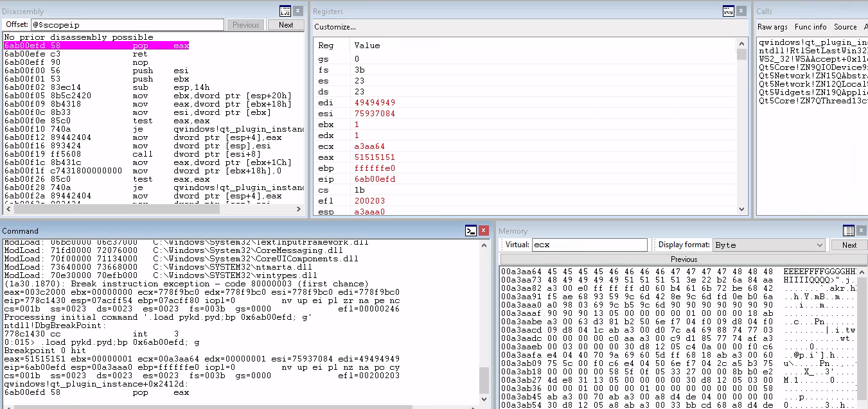Click the Registers panel window icon
The image size is (868, 409).
[x=729, y=11]
